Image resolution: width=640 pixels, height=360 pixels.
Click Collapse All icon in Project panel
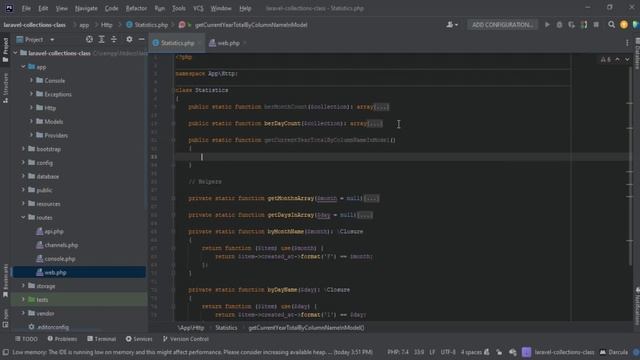[x=114, y=39]
